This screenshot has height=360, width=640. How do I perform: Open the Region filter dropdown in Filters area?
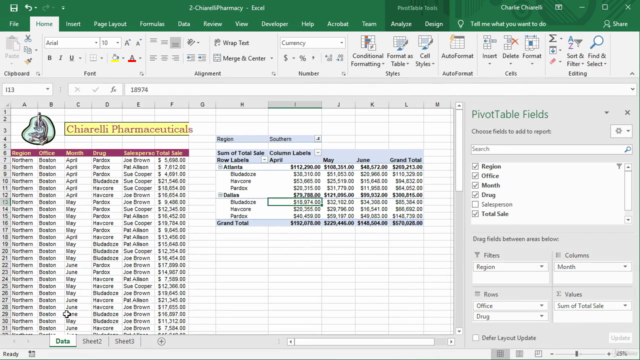(542, 267)
